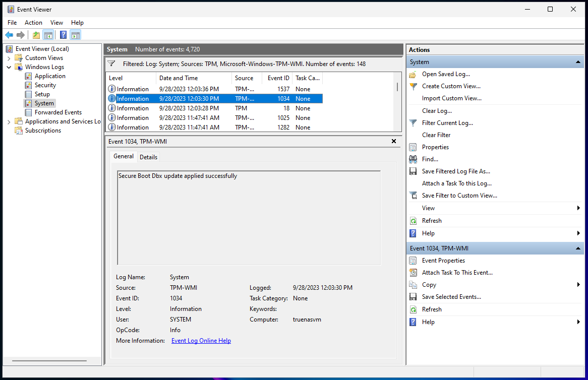Click the Event Properties icon

tap(413, 261)
